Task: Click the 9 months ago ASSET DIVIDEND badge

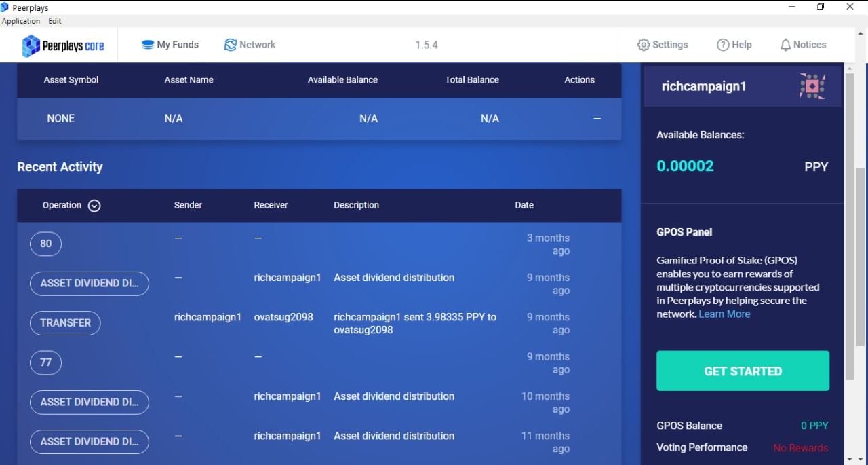Action: click(90, 283)
